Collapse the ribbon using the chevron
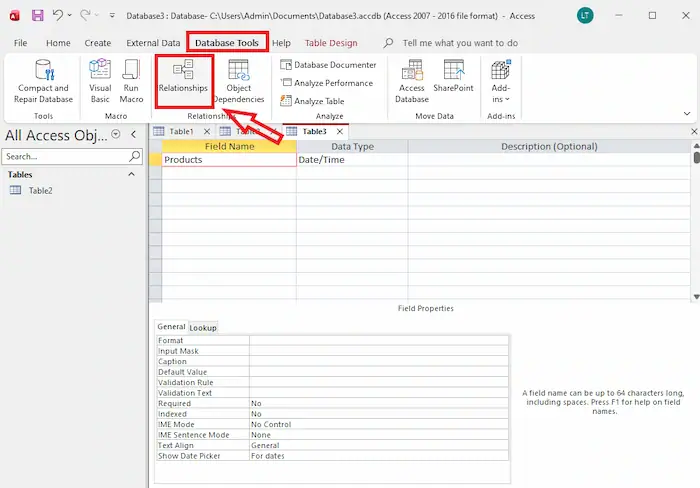 tap(686, 113)
